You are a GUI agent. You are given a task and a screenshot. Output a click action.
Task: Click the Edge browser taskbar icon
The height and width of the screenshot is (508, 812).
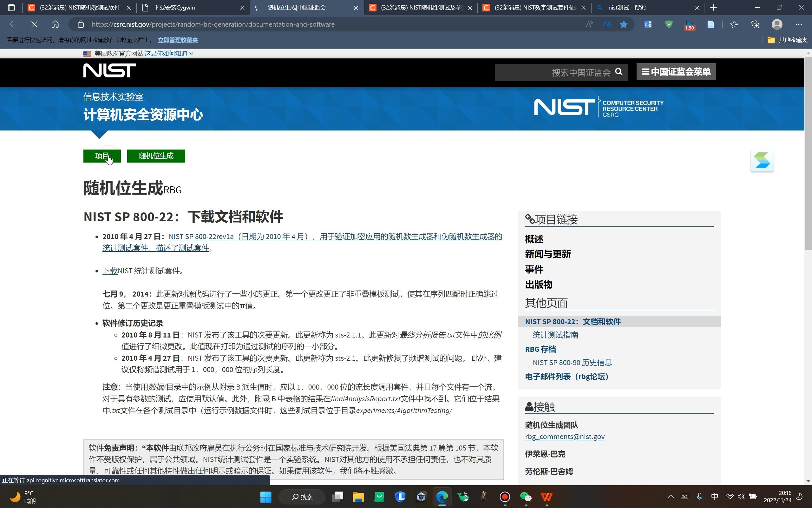click(442, 497)
